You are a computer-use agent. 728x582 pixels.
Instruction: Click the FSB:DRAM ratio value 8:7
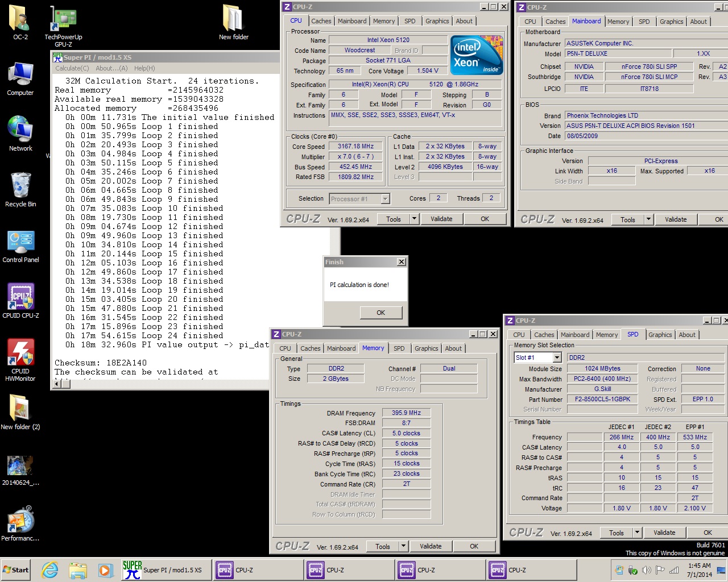pos(406,423)
